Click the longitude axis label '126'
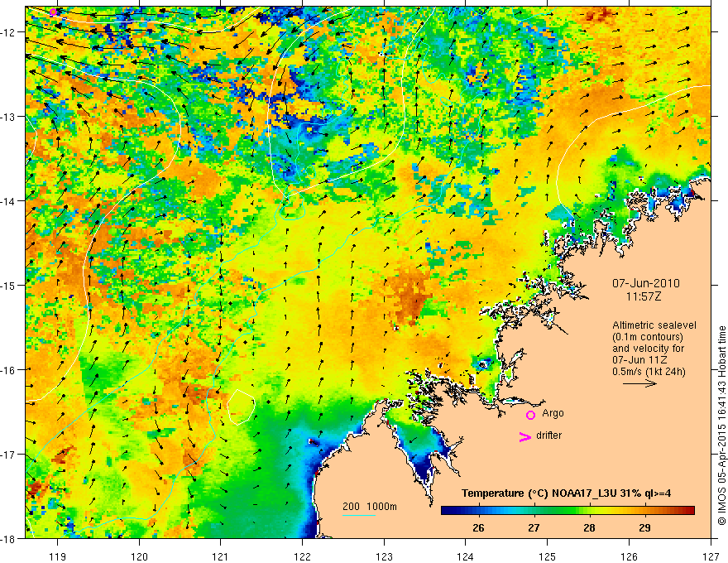This screenshot has height=563, width=728. [629, 556]
